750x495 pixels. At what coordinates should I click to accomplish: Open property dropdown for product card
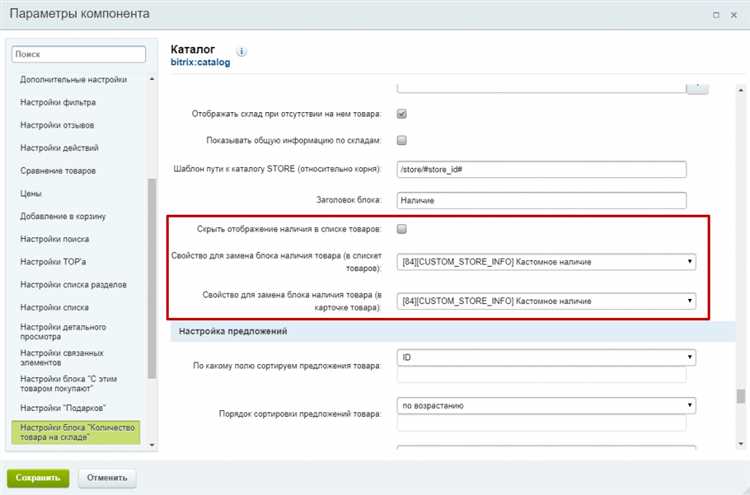coord(546,301)
